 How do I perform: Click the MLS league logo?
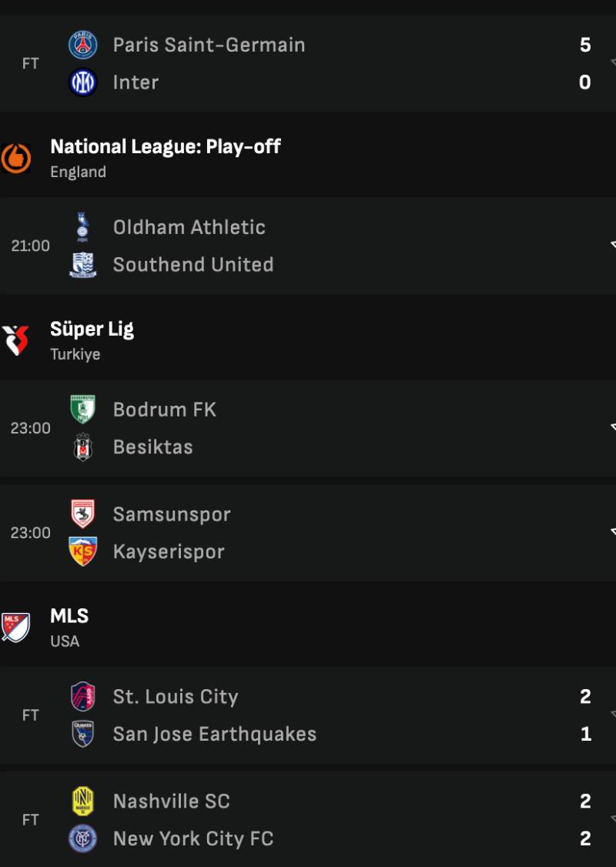pyautogui.click(x=15, y=628)
